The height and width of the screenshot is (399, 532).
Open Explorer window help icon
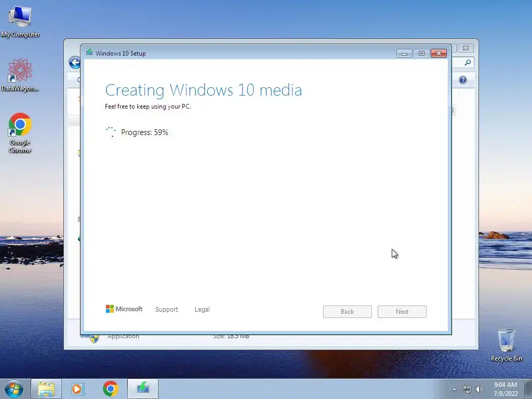tap(463, 80)
